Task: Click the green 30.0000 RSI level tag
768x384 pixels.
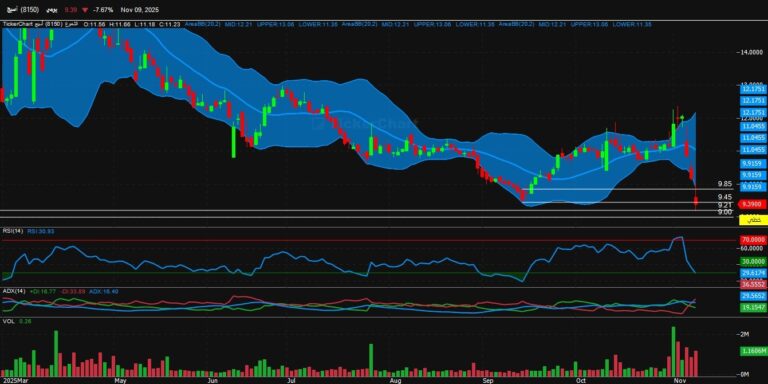Action: [x=753, y=262]
